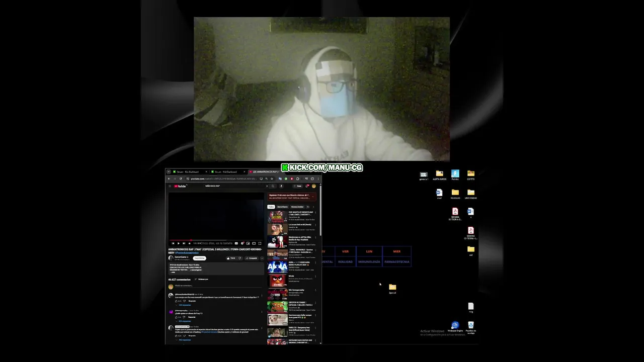The height and width of the screenshot is (362, 644).
Task: Open the ALERTA SISMOS desktop folder
Action: 439,174
